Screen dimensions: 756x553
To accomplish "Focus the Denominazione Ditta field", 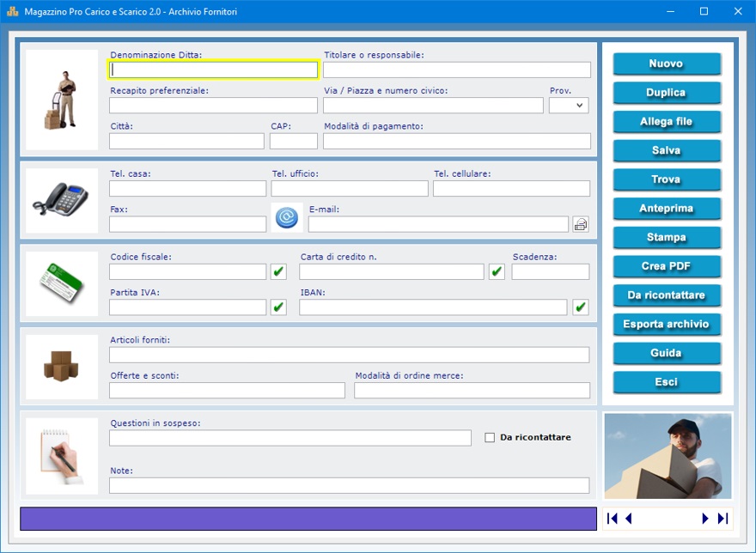I will pyautogui.click(x=213, y=70).
